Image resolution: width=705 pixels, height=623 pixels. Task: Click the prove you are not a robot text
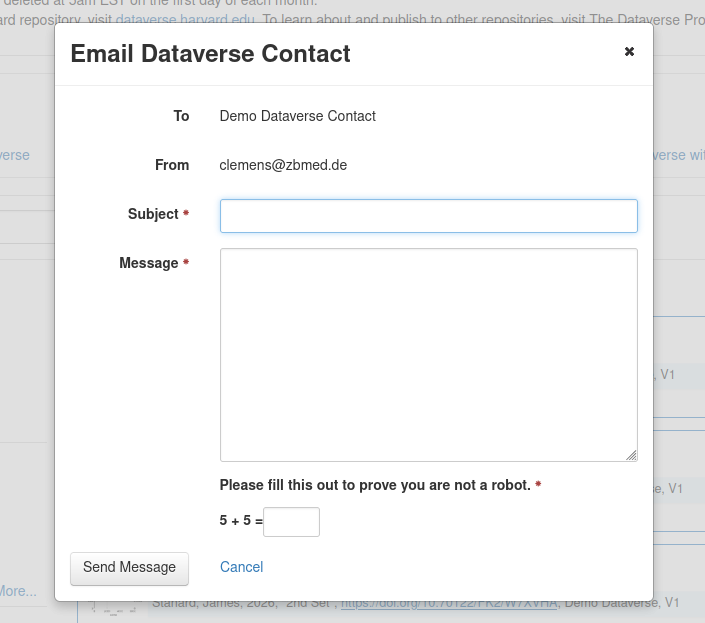(x=374, y=485)
